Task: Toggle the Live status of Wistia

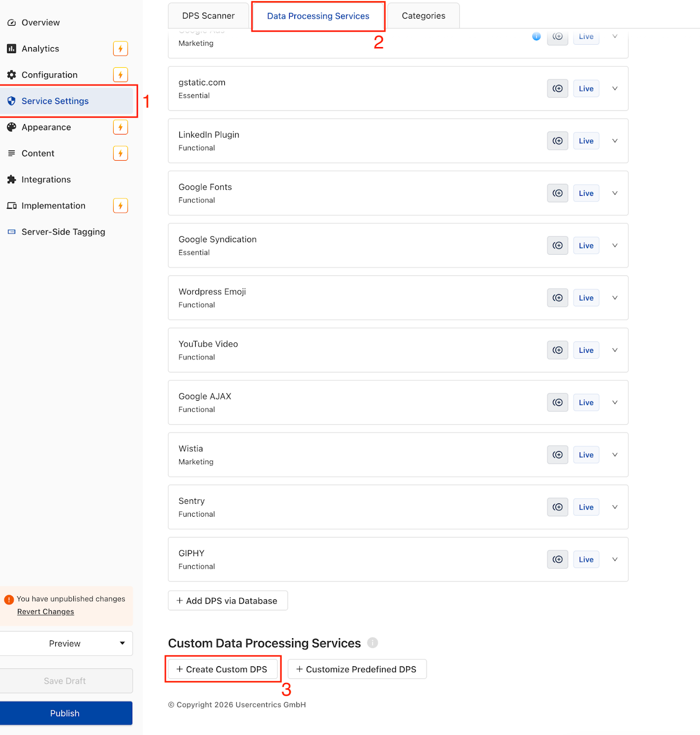Action: [x=586, y=455]
